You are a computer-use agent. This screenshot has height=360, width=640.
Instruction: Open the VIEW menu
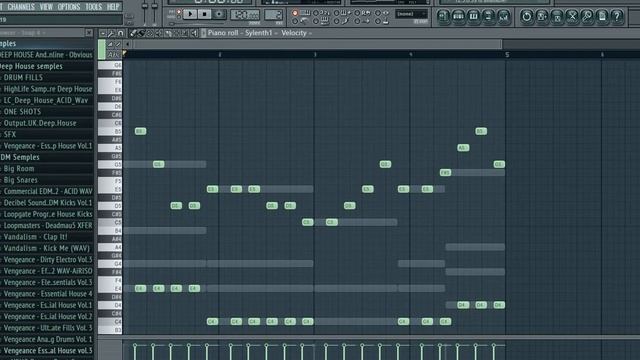[x=46, y=7]
